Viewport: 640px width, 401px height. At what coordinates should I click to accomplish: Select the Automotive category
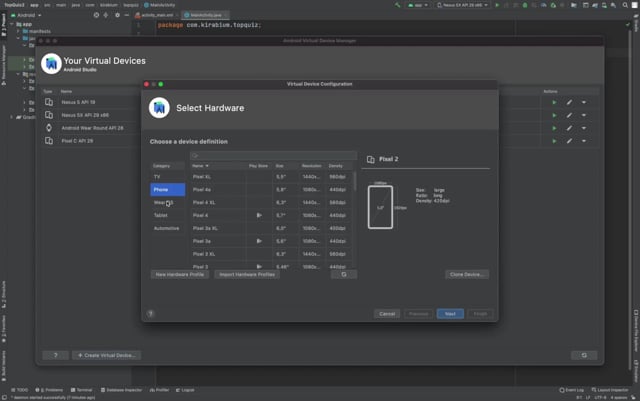pos(167,228)
